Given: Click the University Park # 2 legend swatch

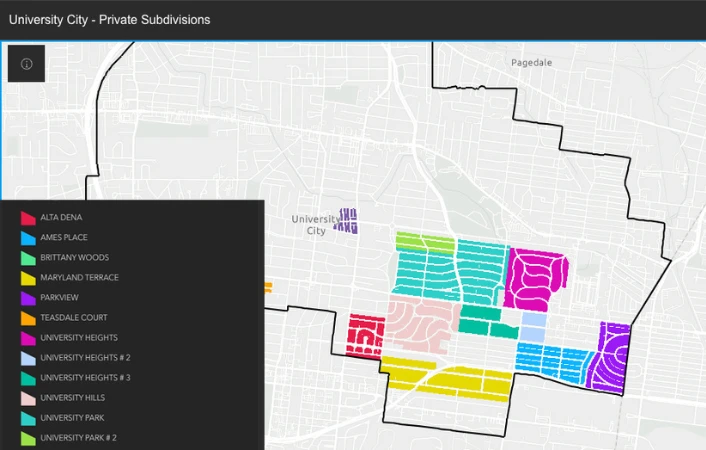Looking at the screenshot, I should (x=28, y=438).
